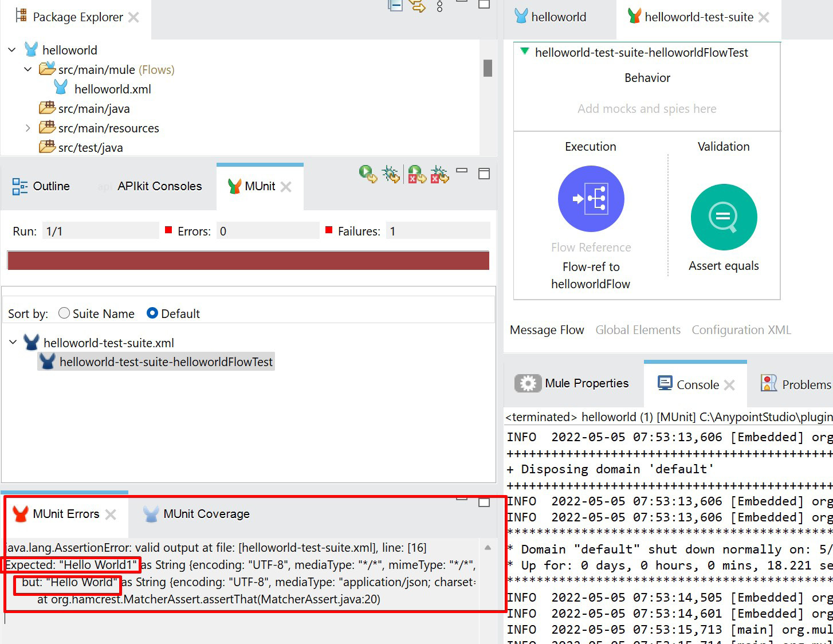
Task: Maximize the MUnit Errors panel
Action: (x=484, y=502)
